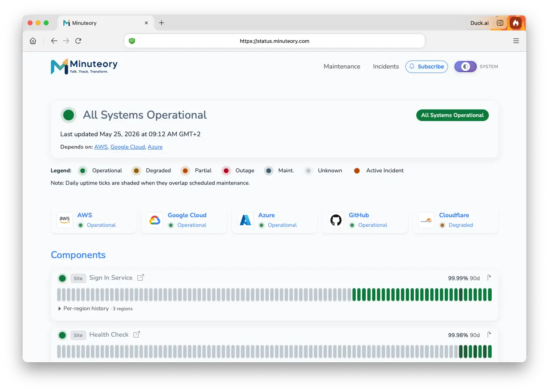Click the Health Check component name
Image resolution: width=549 pixels, height=392 pixels.
pos(109,335)
